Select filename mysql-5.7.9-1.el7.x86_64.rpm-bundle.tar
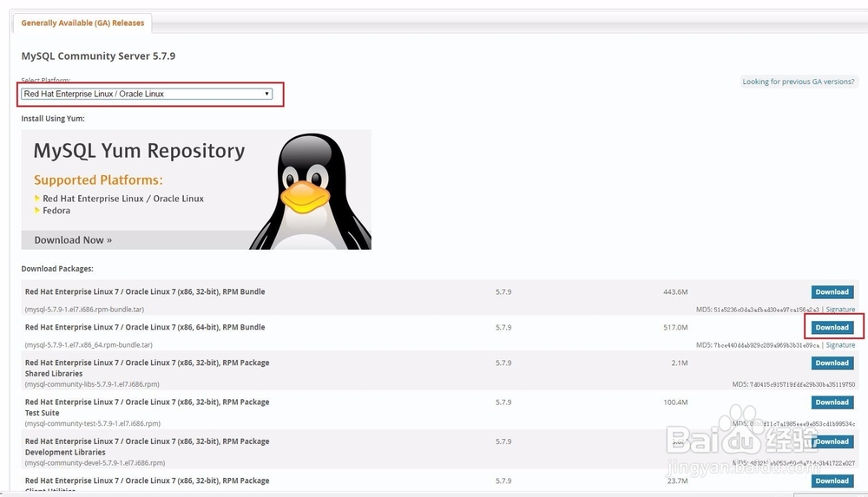This screenshot has width=868, height=497. click(x=89, y=345)
